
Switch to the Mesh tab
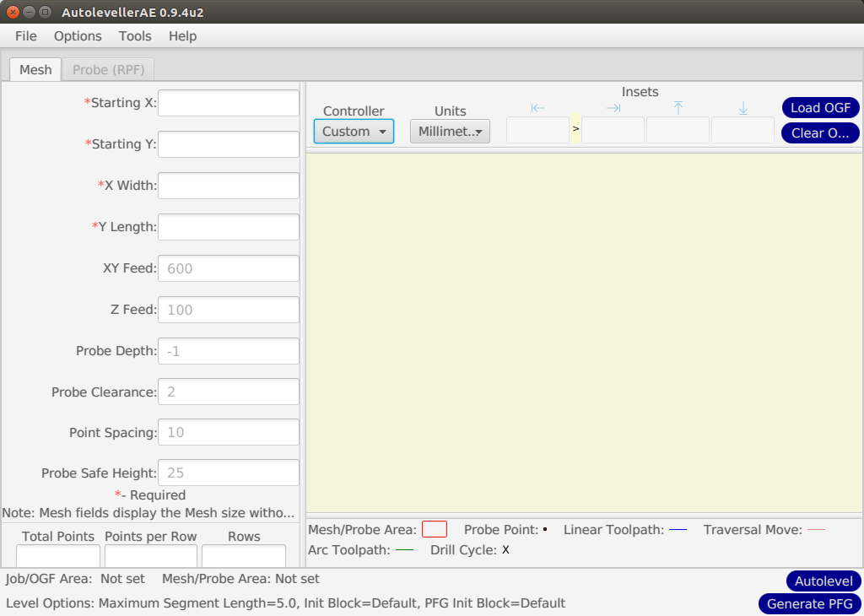(35, 70)
